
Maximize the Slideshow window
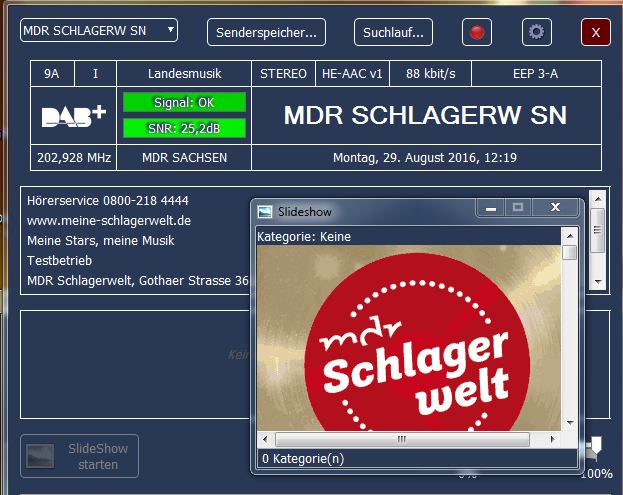517,208
